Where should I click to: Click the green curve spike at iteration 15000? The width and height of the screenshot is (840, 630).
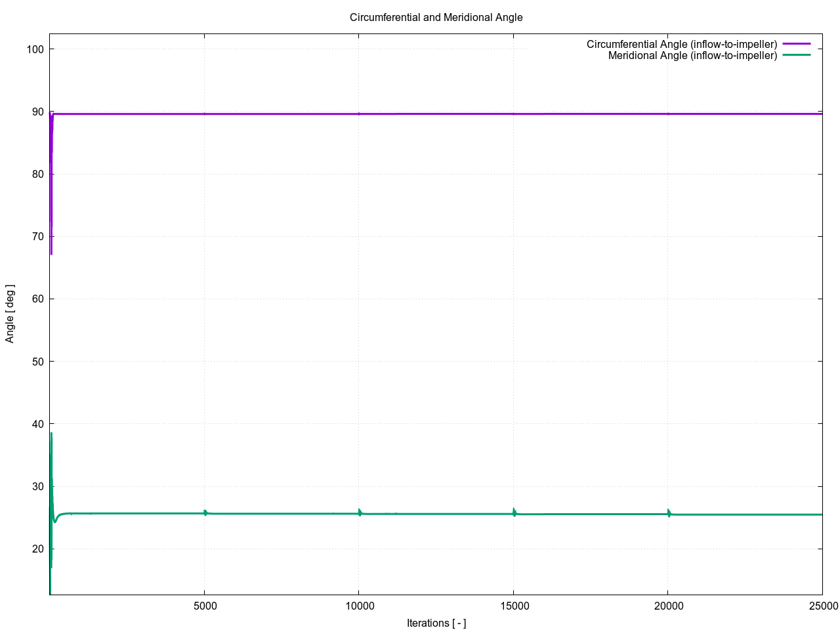pos(514,511)
